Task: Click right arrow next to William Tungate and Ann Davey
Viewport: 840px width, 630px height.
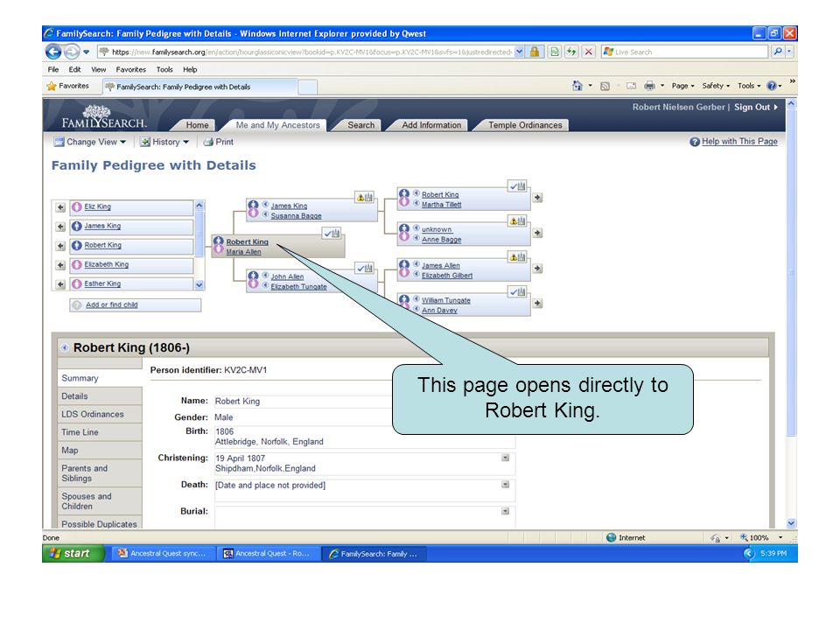Action: [537, 304]
